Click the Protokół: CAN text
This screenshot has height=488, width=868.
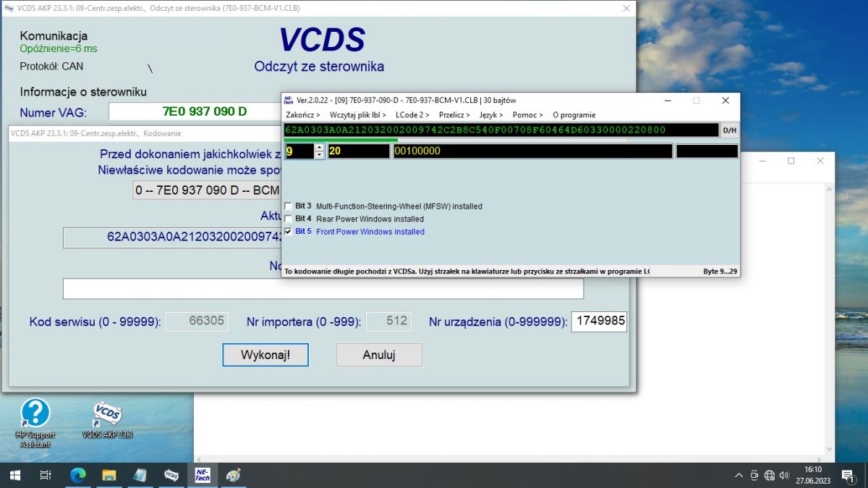pos(51,66)
